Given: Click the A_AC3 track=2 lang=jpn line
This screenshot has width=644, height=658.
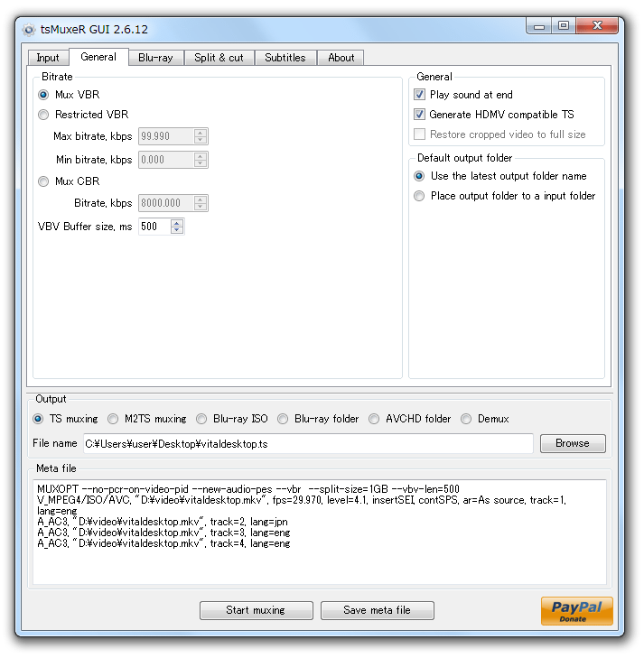Looking at the screenshot, I should [x=163, y=522].
